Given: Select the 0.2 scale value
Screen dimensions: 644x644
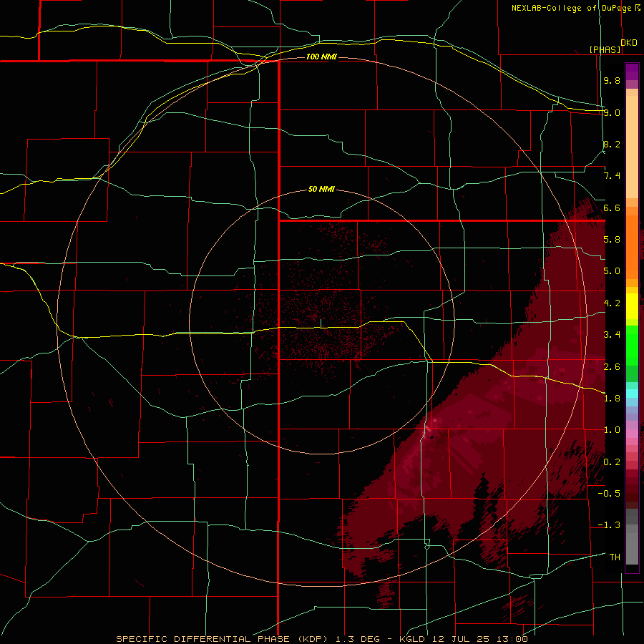Looking at the screenshot, I should click(612, 462).
